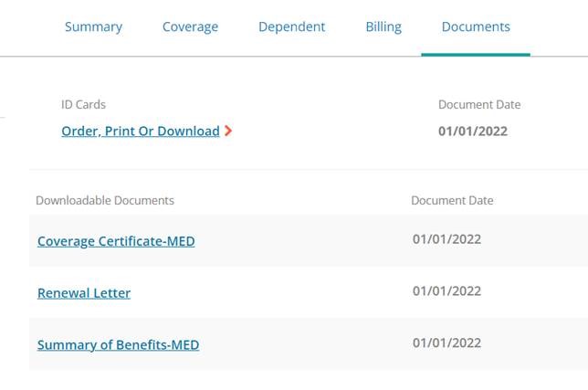Click the Summary of Benefits-MED row date
Image resolution: width=588 pixels, height=390 pixels.
(446, 343)
